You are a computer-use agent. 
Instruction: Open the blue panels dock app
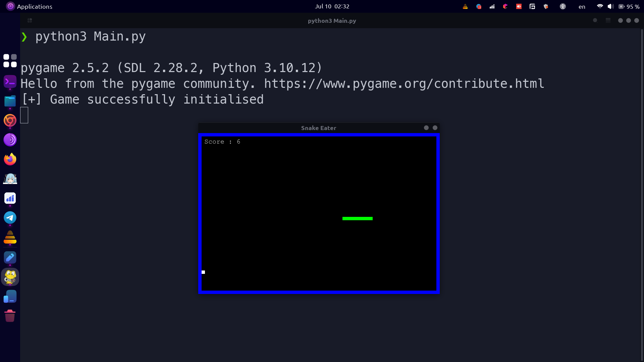click(10, 297)
